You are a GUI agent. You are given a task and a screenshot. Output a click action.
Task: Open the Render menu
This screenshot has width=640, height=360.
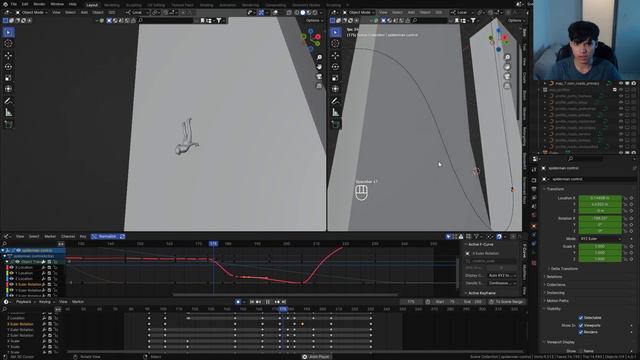point(39,4)
